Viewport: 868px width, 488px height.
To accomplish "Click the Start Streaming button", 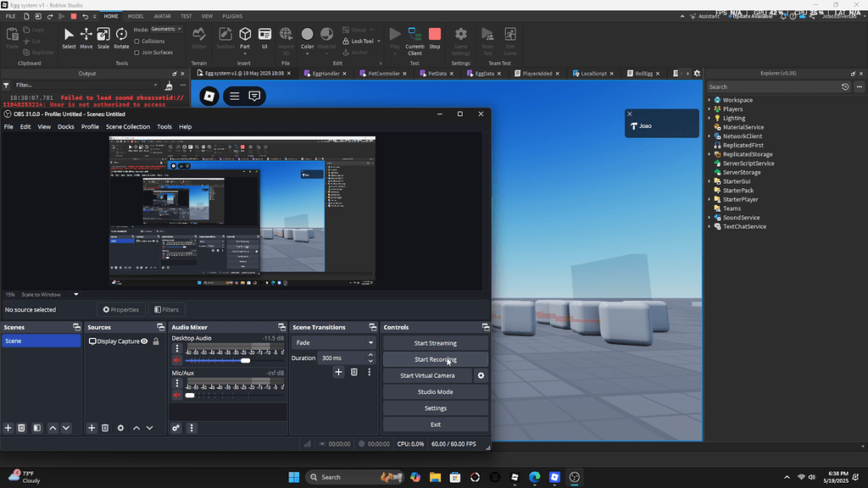I will 435,342.
